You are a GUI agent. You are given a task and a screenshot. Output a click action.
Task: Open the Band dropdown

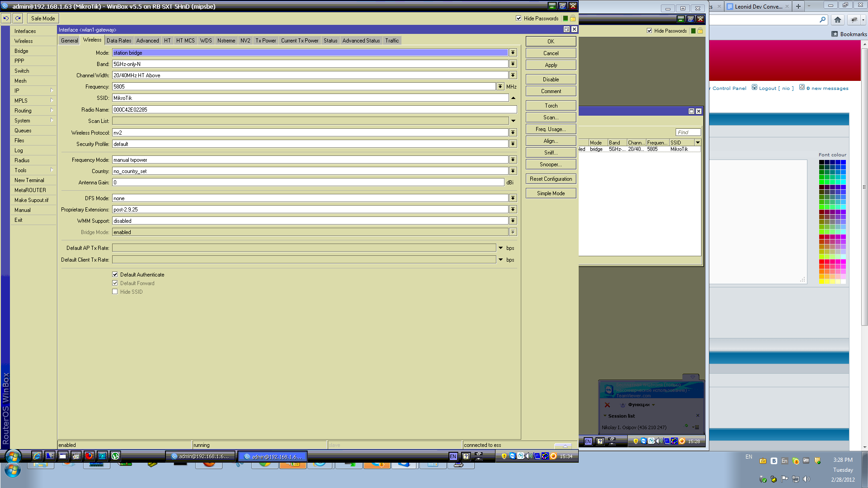513,64
